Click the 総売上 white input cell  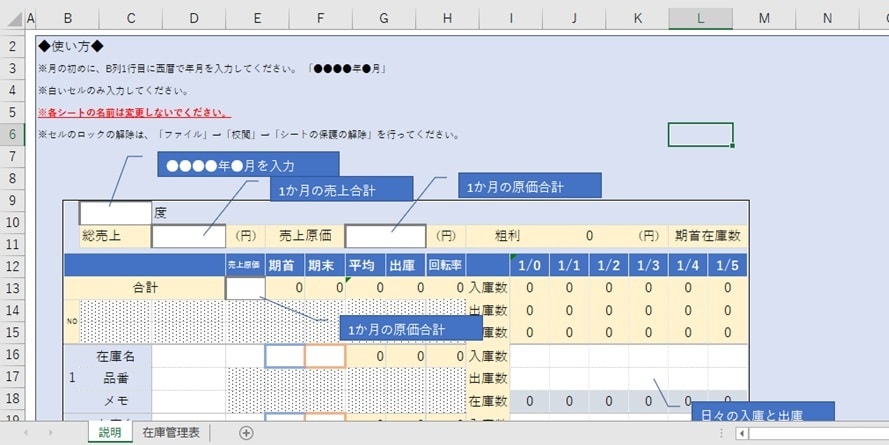coord(188,236)
